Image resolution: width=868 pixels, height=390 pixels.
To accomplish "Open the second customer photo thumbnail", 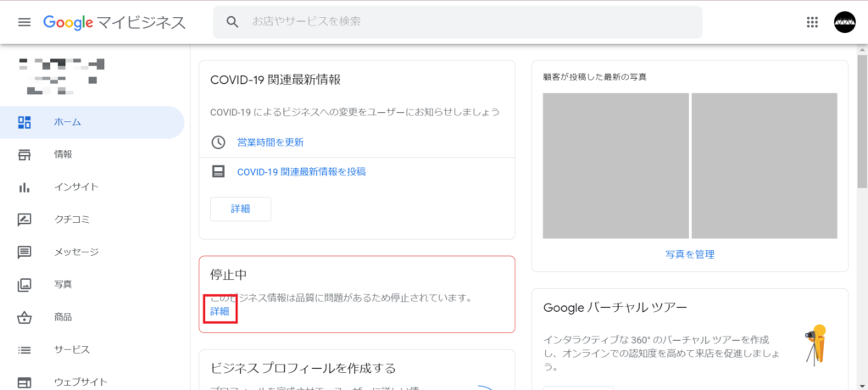I will 764,165.
